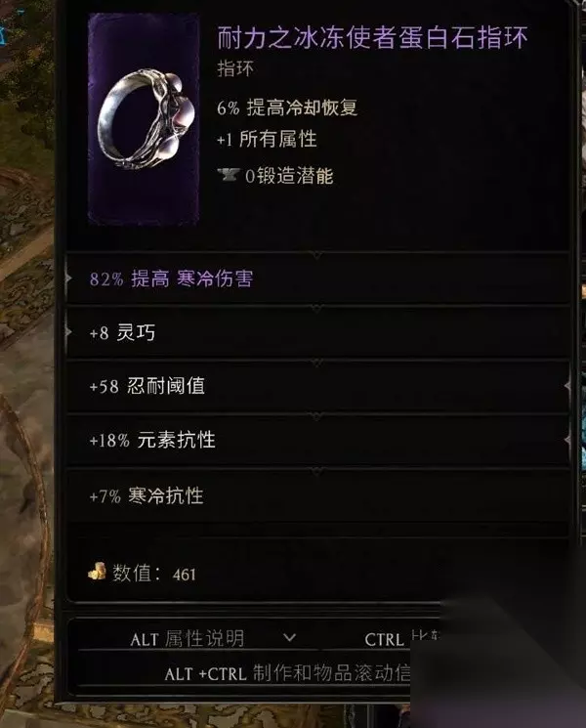The height and width of the screenshot is (728, 586).
Task: Click the opal ring item thumbnail
Action: pyautogui.click(x=144, y=119)
